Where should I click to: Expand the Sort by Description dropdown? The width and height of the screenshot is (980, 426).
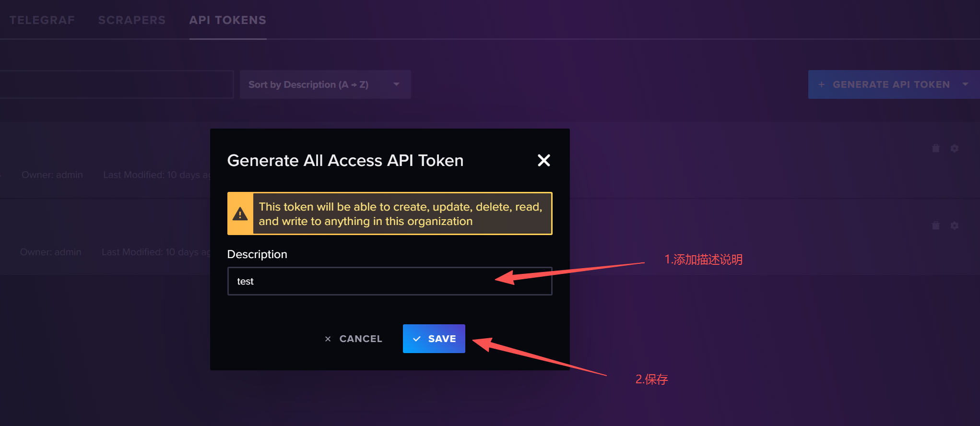point(325,84)
